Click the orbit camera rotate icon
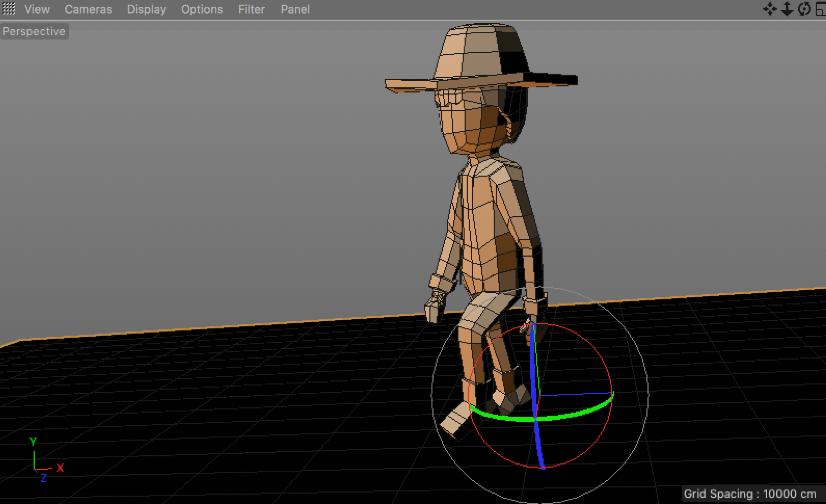 coord(804,9)
